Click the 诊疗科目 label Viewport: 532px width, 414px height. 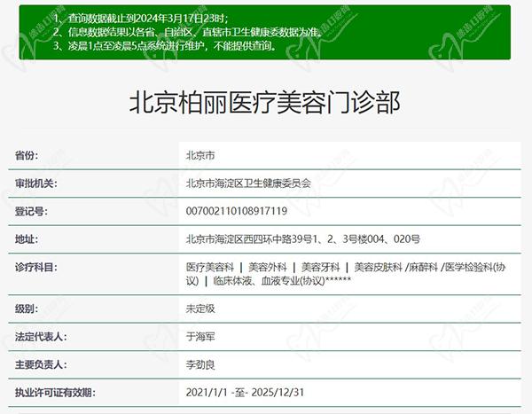click(x=36, y=267)
